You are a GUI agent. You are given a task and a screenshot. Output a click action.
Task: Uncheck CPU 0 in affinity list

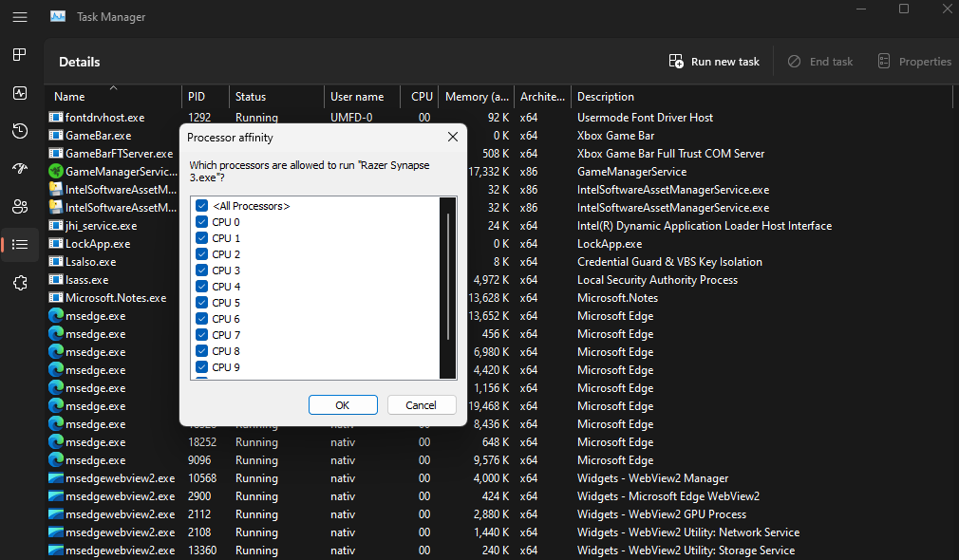[x=202, y=222]
